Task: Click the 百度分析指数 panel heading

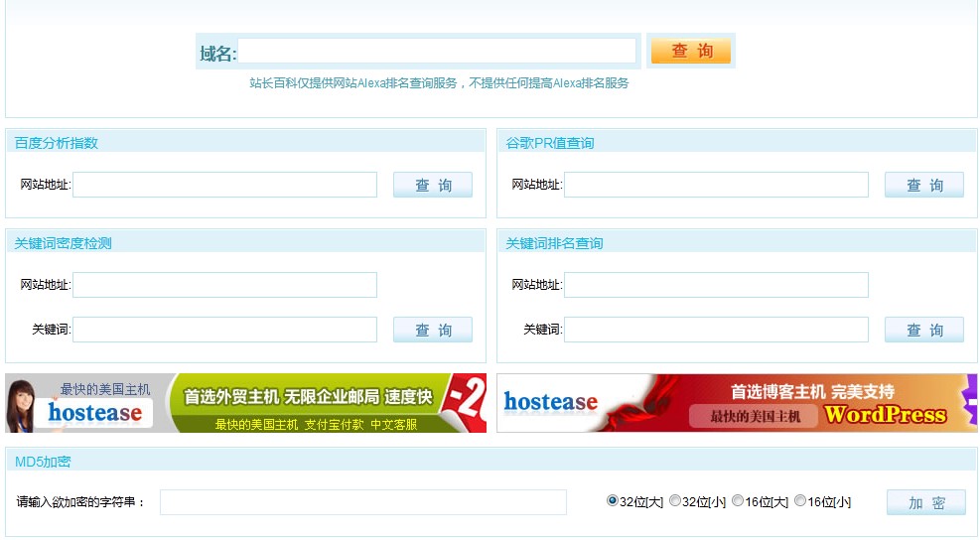Action: tap(57, 143)
